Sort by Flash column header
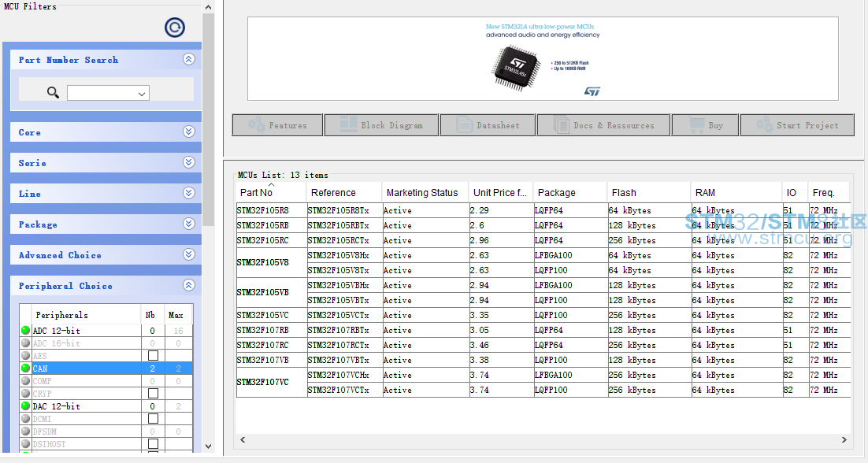The image size is (868, 463). pos(649,192)
